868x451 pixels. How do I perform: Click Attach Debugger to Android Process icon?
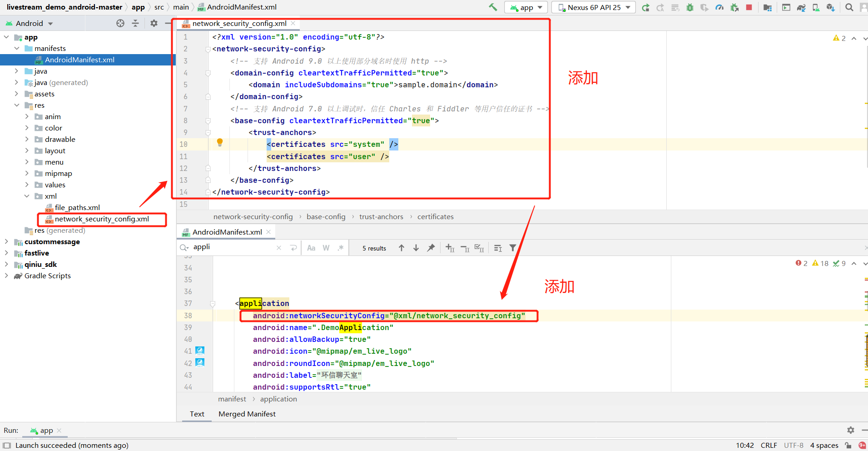[x=734, y=7]
